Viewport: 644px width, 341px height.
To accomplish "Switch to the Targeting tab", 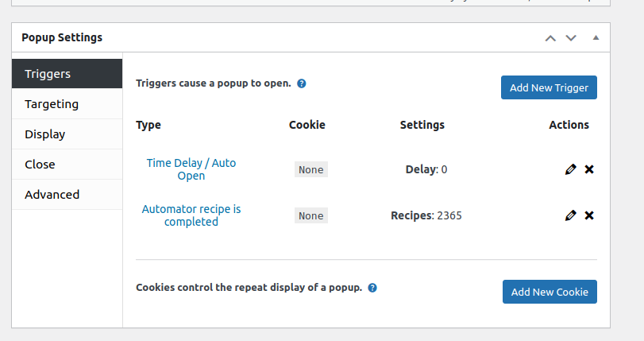I will [x=67, y=104].
